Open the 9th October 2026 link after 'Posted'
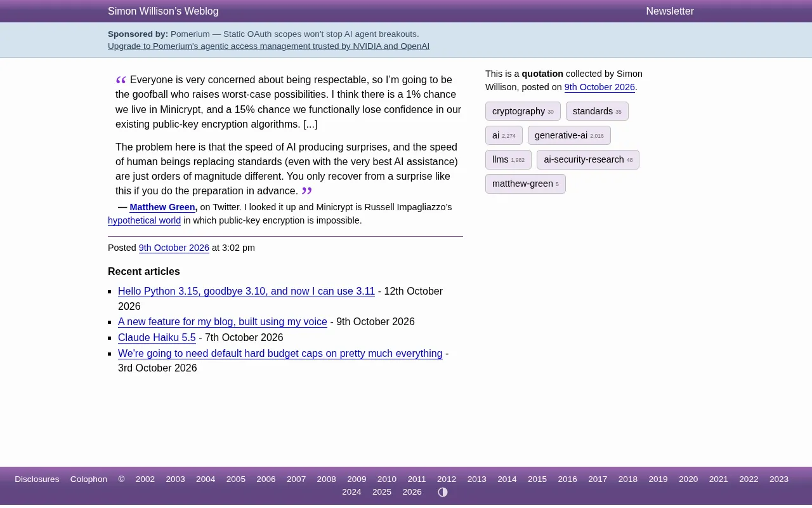Viewport: 812px width, 508px height. [174, 248]
